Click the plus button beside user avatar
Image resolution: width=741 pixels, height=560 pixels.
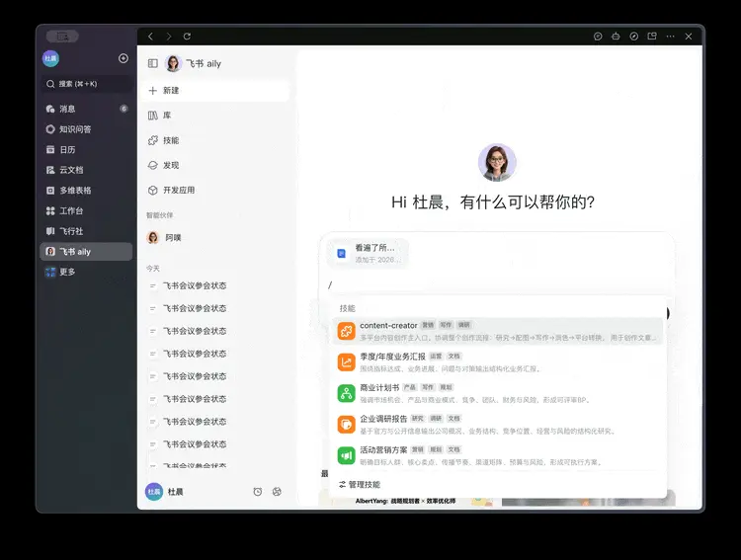(123, 58)
